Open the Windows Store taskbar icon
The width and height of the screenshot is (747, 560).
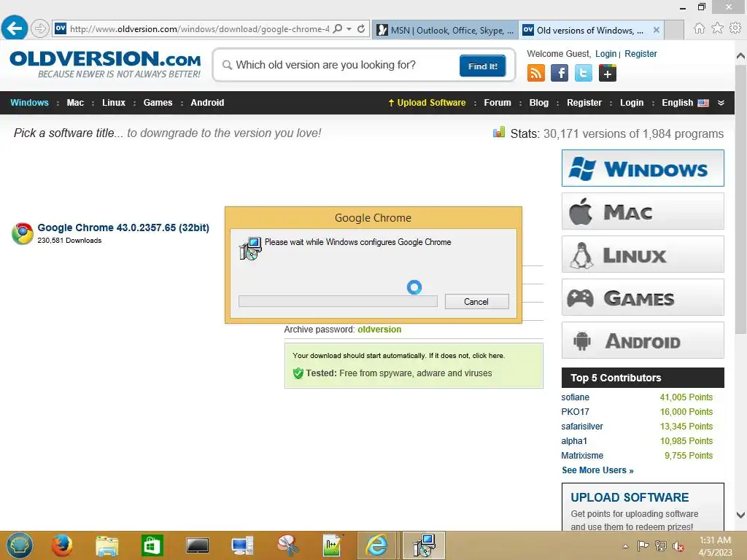[x=152, y=545]
